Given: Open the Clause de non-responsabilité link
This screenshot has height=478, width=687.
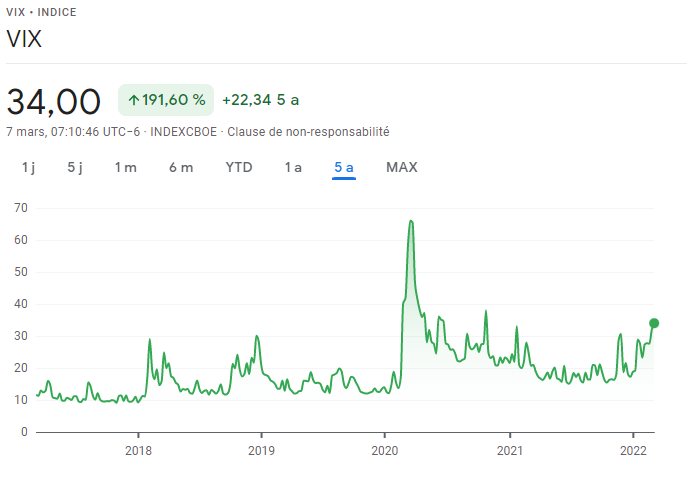Looking at the screenshot, I should point(308,131).
